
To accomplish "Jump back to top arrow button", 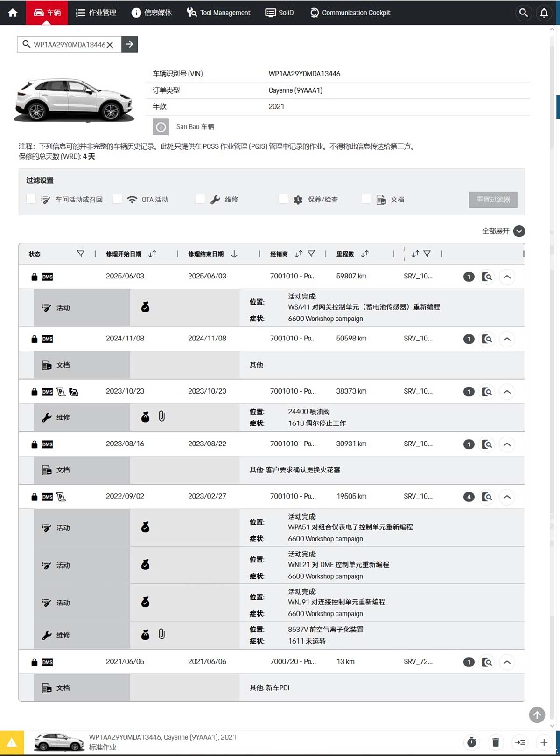I will tap(537, 714).
